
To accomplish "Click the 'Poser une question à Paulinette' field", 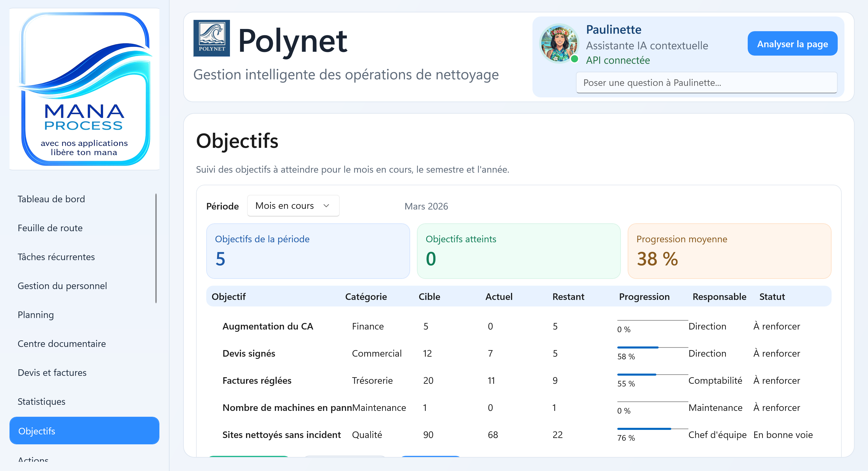I will pos(706,82).
